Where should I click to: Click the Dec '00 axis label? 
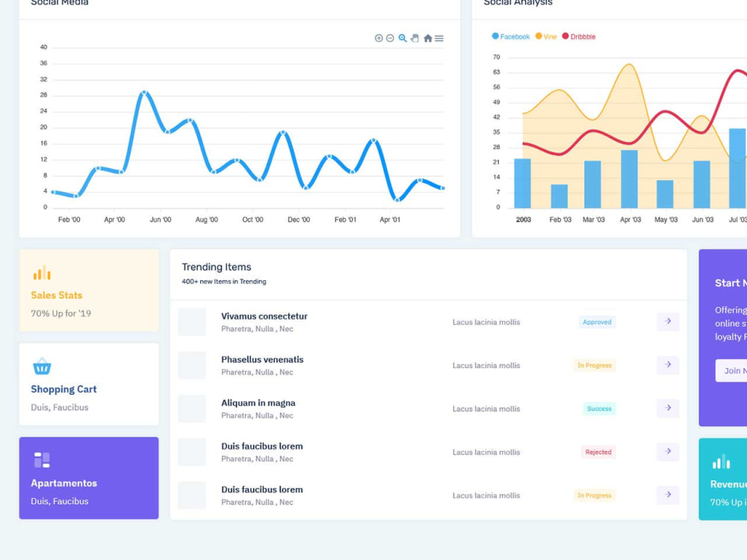pyautogui.click(x=299, y=220)
